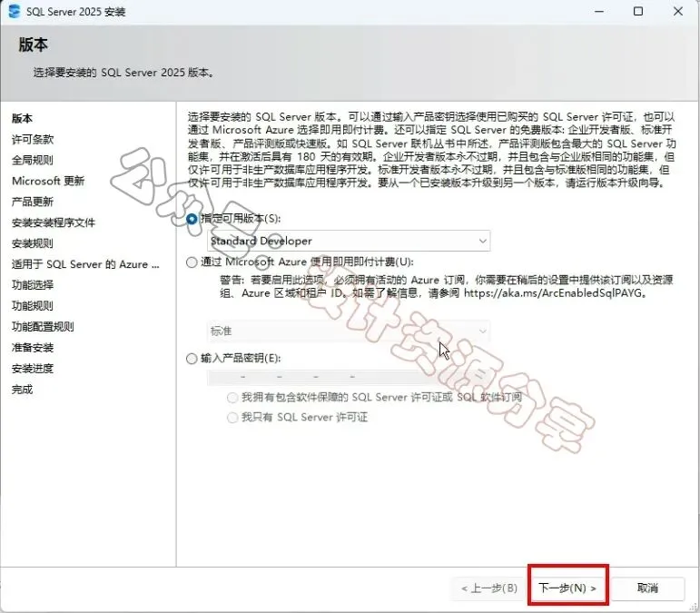Select the 版本 step in the sidebar
700x613 pixels.
[23, 118]
